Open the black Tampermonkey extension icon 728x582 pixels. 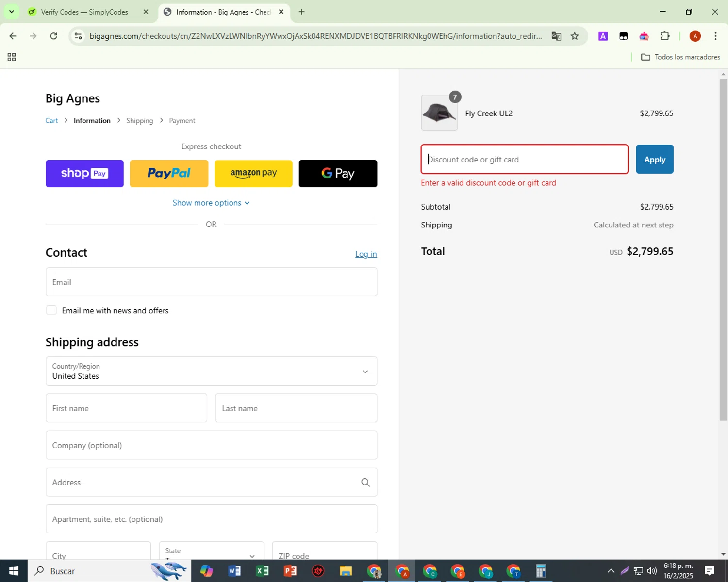[624, 36]
